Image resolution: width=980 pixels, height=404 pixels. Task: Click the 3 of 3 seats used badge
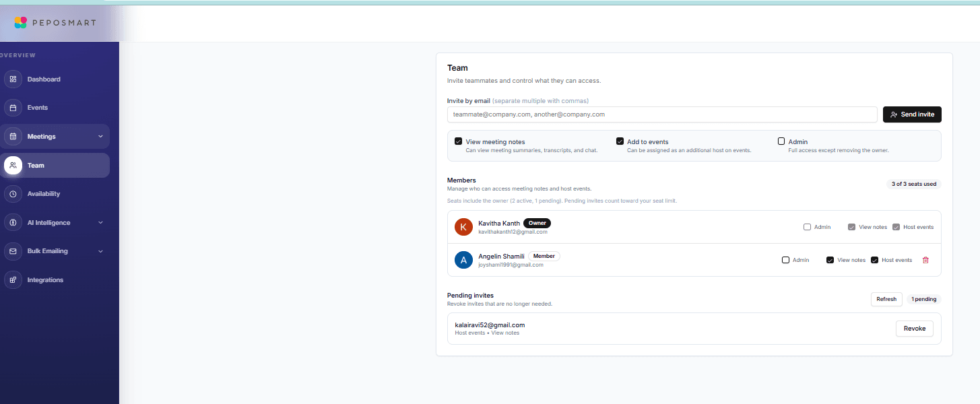(913, 184)
